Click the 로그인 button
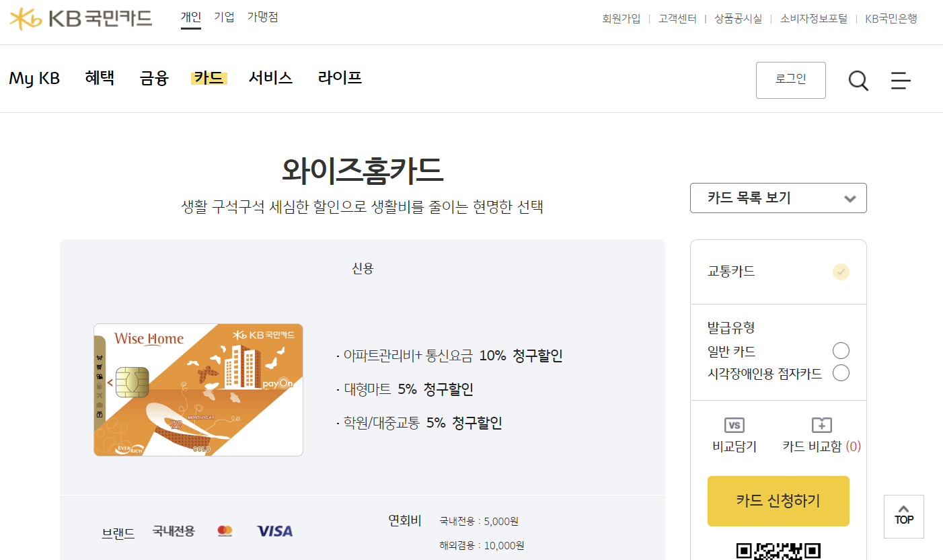943x560 pixels. [791, 80]
